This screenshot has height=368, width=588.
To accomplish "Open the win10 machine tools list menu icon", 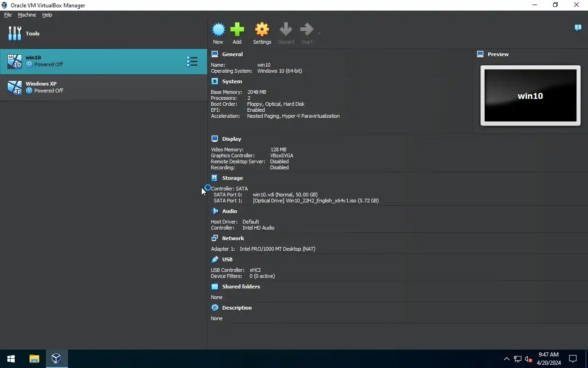I will click(192, 61).
